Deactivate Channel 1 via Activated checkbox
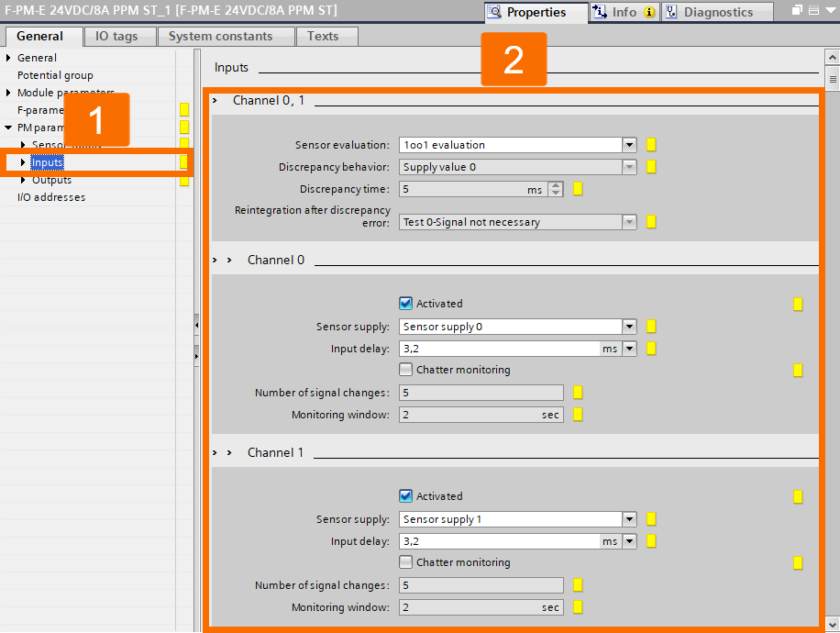Viewport: 840px width, 633px height. click(405, 495)
